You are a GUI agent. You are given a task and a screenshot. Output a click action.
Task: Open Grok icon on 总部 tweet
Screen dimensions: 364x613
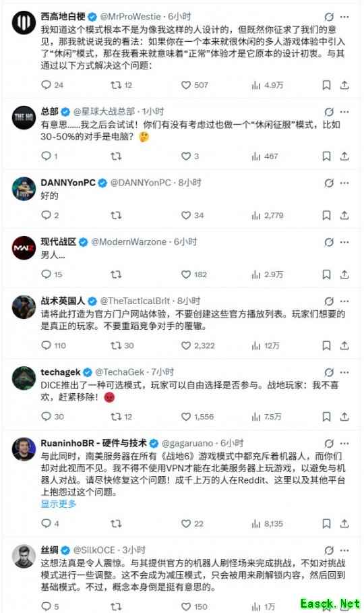click(x=329, y=112)
